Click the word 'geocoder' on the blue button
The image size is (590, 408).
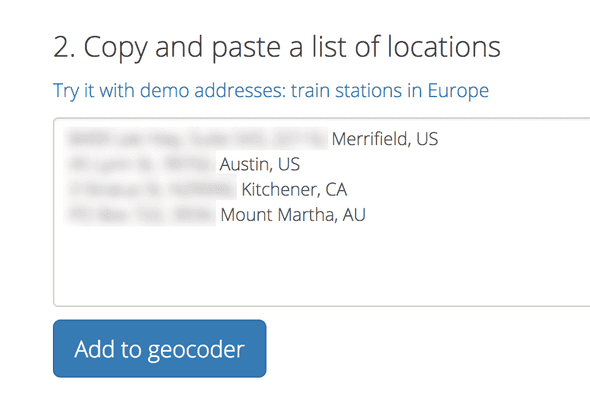point(196,350)
